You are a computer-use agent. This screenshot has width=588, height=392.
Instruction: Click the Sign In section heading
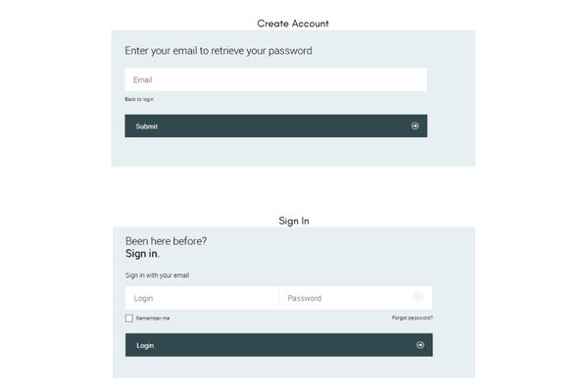click(293, 221)
